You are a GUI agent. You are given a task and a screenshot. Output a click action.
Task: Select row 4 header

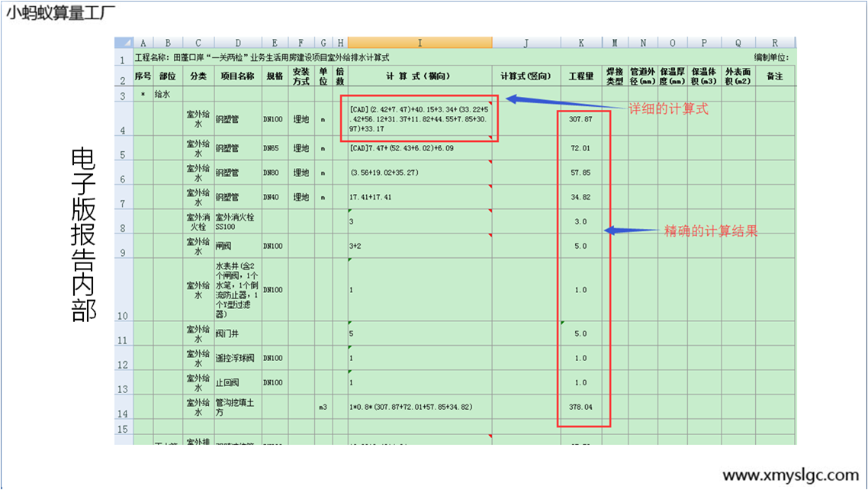tap(124, 119)
